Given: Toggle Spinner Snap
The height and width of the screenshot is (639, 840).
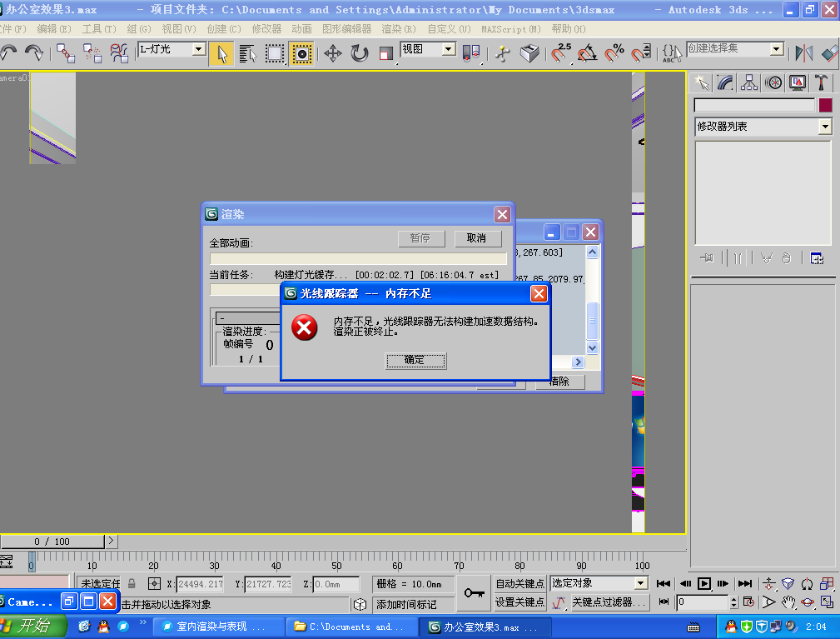Looking at the screenshot, I should 641,53.
